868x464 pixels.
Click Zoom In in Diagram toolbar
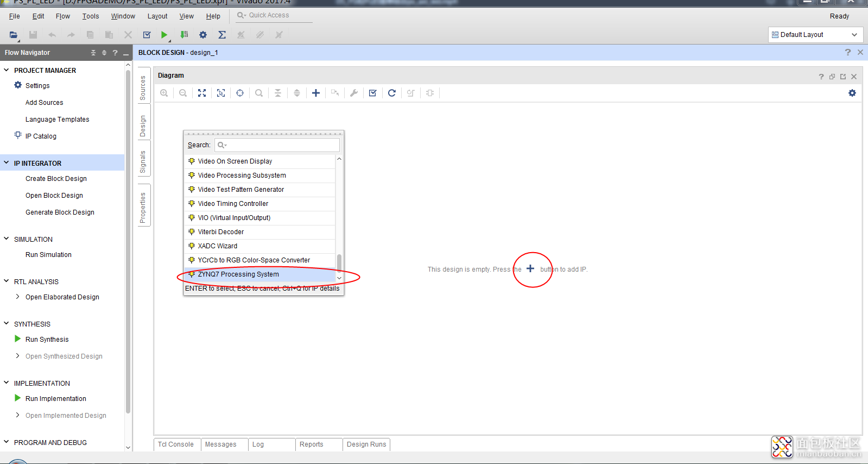[x=164, y=93]
